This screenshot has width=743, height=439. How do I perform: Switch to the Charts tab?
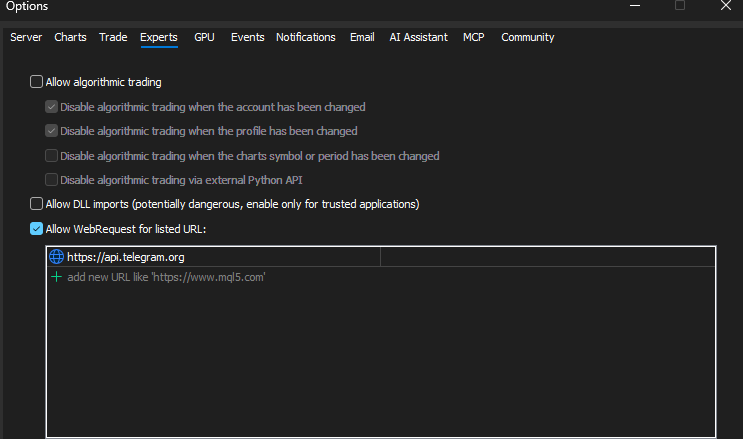[x=70, y=37]
